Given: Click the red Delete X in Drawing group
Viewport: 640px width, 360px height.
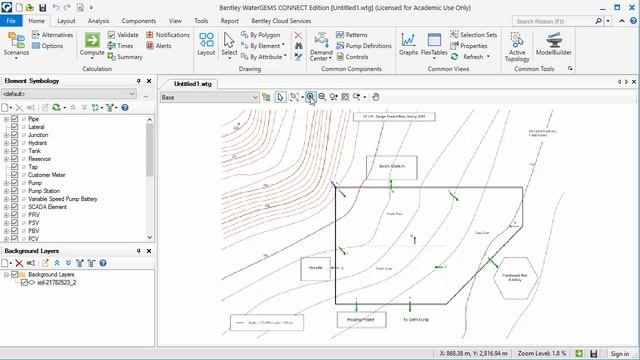Looking at the screenshot, I should [298, 35].
